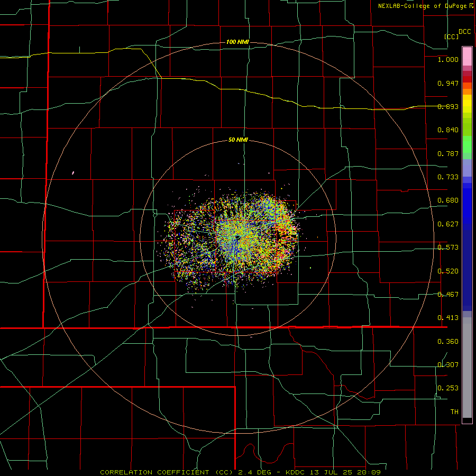Image resolution: width=476 pixels, height=476 pixels.
Task: Click the 1.000 scale value
Action: point(448,59)
